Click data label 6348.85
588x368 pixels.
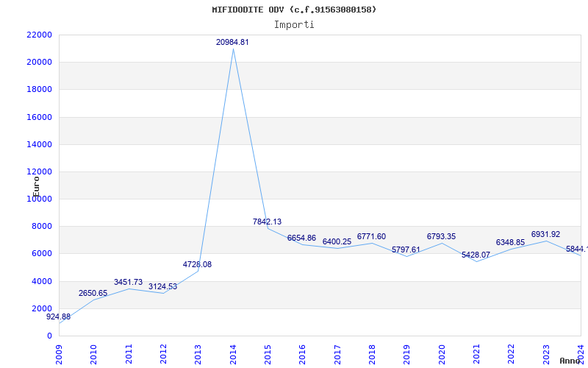(x=510, y=243)
